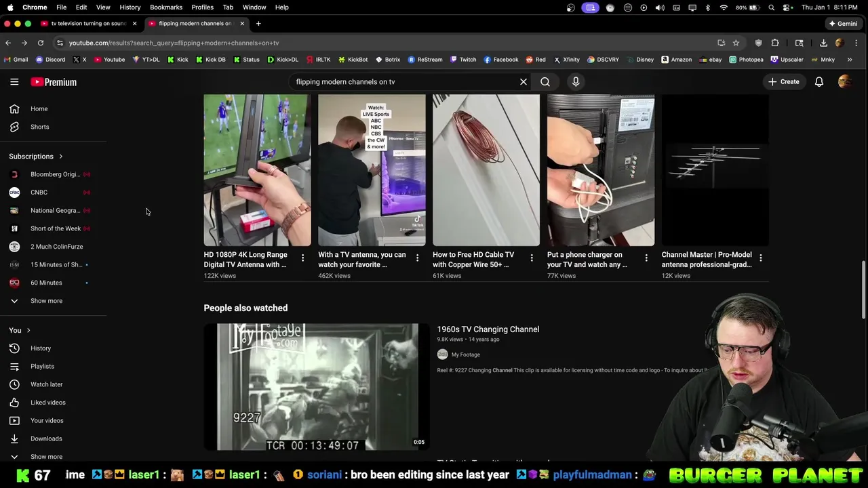Open the copper wire coil short thumbnail
Screen dimensions: 868x488
click(486, 170)
